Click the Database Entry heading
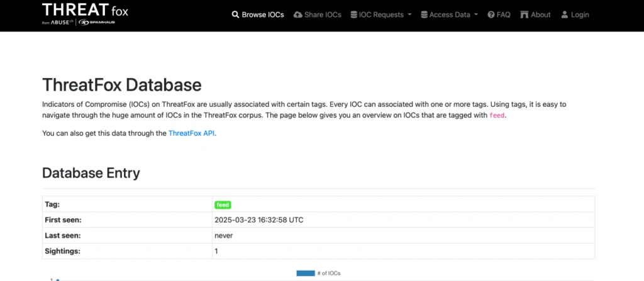Viewport: 644px width, 281px height. tap(91, 173)
